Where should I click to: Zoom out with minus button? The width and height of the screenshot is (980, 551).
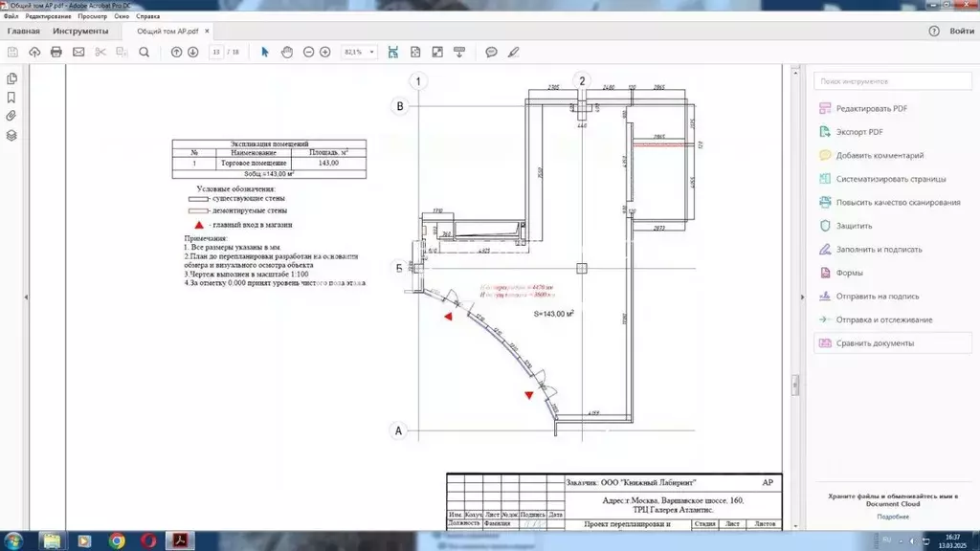309,53
